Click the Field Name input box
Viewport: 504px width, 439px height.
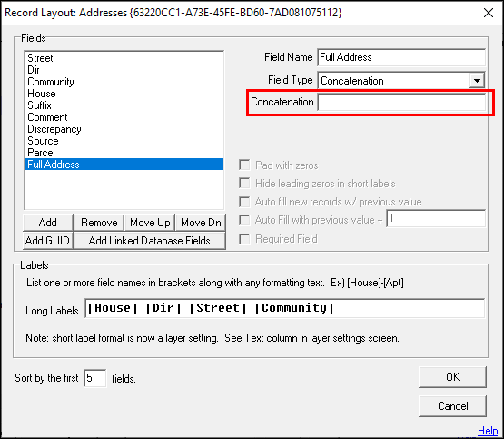(x=401, y=57)
